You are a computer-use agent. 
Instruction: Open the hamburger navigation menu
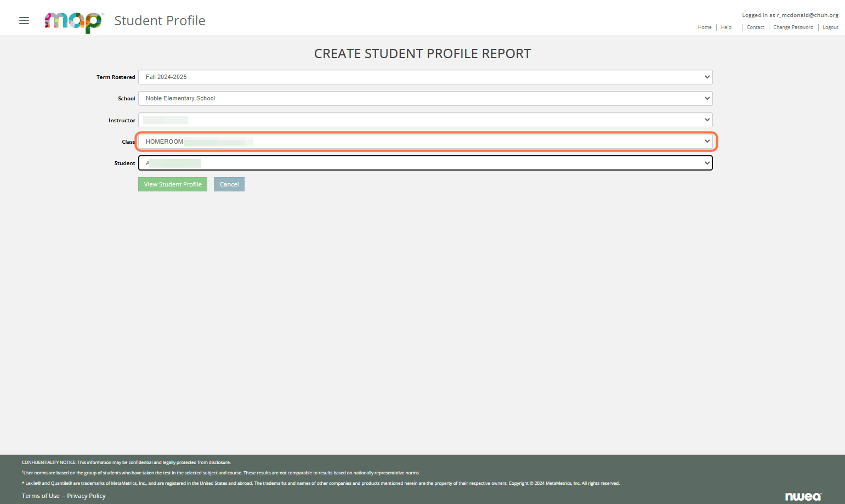(x=24, y=21)
